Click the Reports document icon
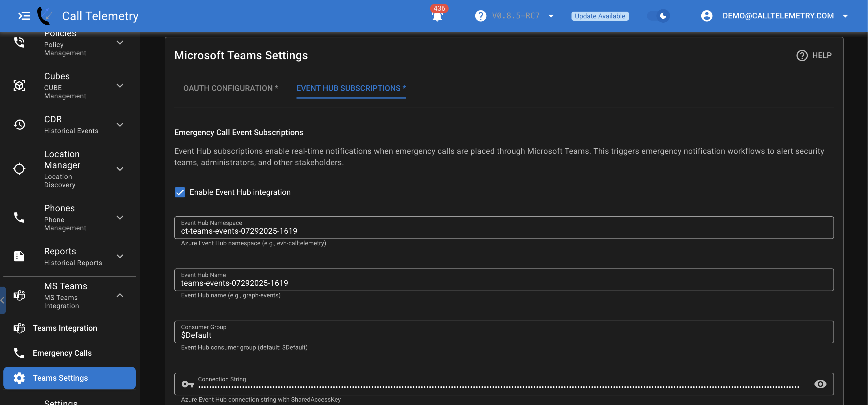The height and width of the screenshot is (405, 868). [x=19, y=256]
